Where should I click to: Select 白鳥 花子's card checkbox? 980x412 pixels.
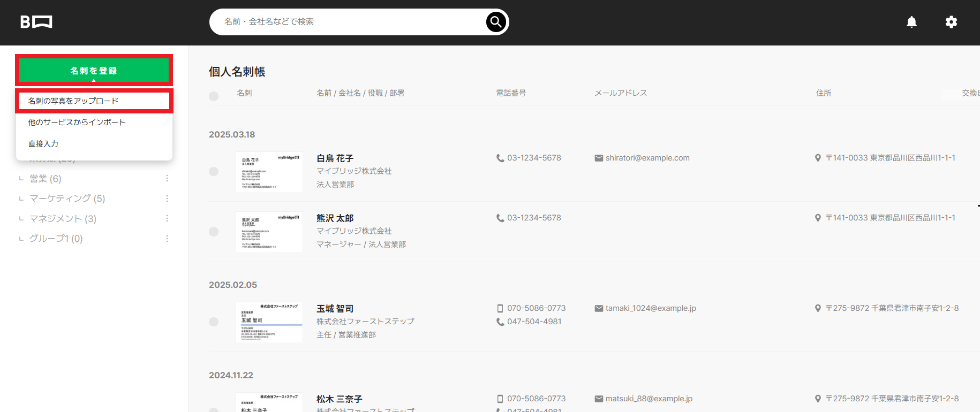(214, 171)
